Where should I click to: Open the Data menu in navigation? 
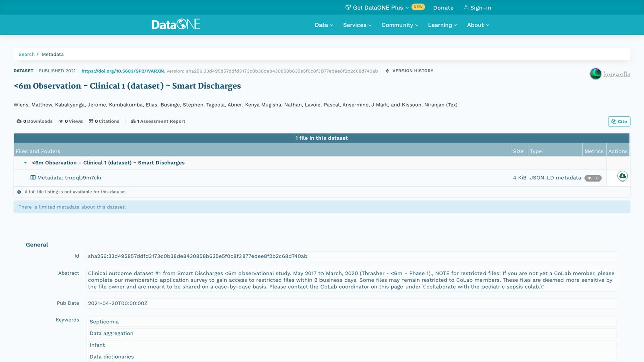pyautogui.click(x=324, y=25)
